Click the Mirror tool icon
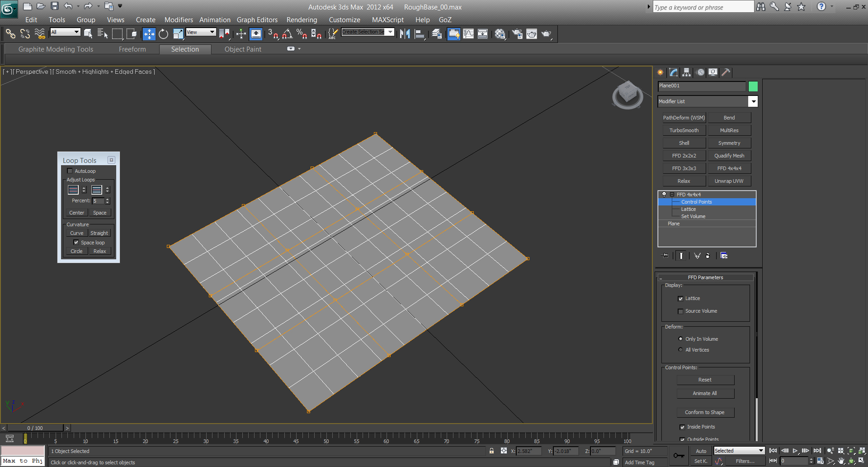 [405, 33]
